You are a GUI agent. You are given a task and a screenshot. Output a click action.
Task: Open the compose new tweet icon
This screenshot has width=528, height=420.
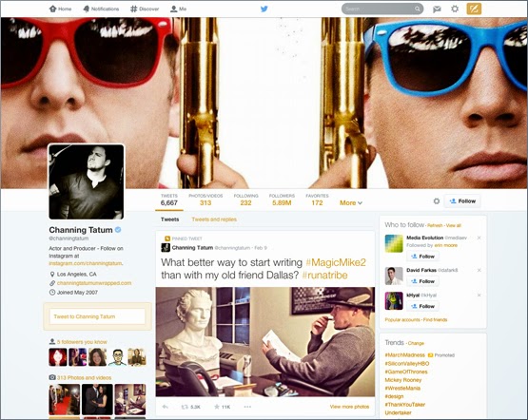coord(474,9)
